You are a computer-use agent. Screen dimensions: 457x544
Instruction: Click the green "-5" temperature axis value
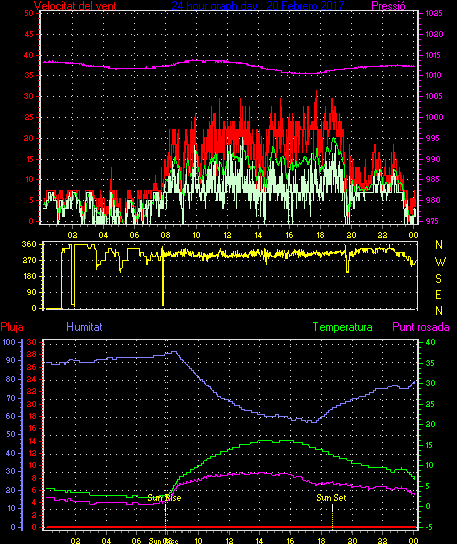[429, 527]
